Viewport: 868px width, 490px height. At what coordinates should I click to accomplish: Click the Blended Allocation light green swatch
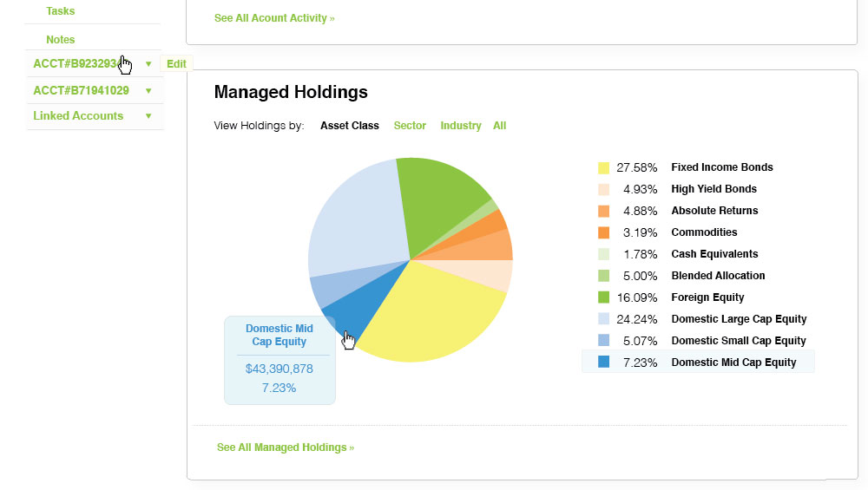tap(603, 276)
